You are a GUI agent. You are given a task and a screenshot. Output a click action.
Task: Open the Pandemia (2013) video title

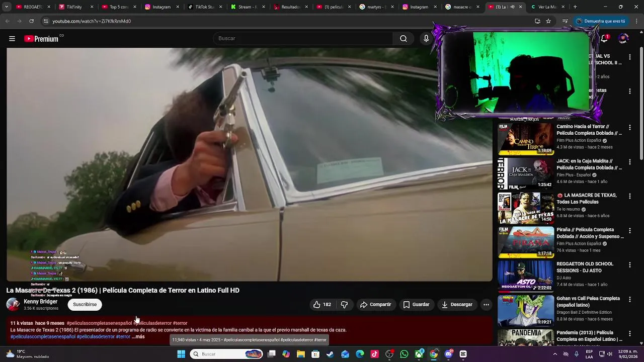589,336
